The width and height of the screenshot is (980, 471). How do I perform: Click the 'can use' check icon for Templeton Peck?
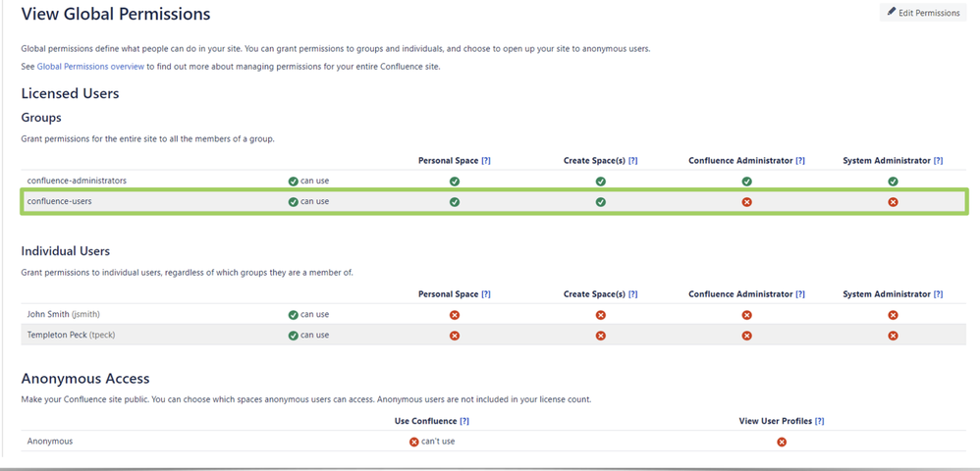tap(294, 336)
